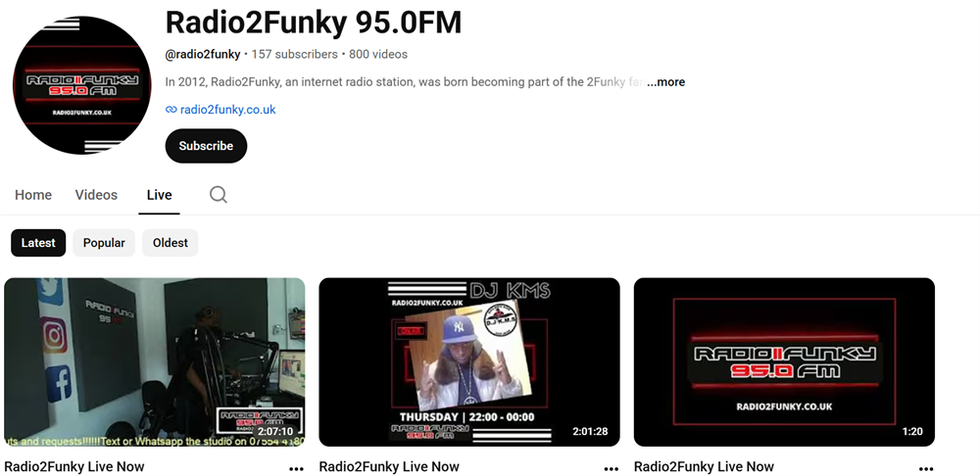Screen dimensions: 980x476
Task: Open the three-dot menu for the third video
Action: (926, 468)
